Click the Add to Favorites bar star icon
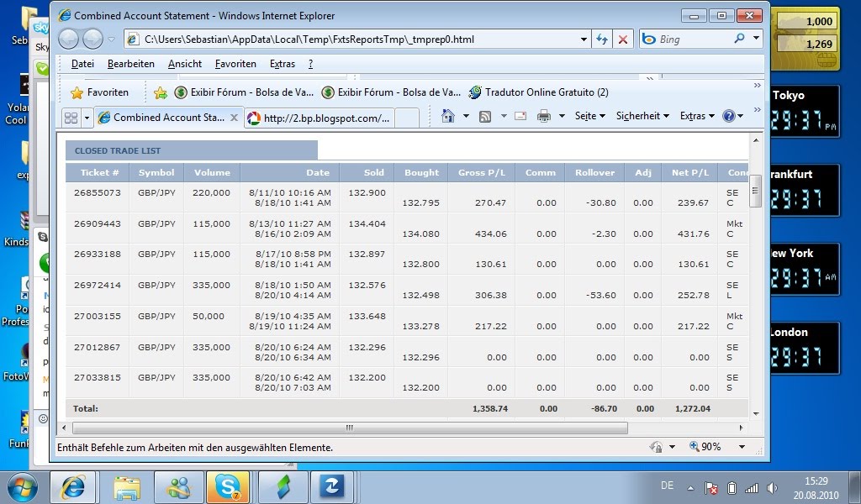The image size is (861, 504). pyautogui.click(x=161, y=92)
